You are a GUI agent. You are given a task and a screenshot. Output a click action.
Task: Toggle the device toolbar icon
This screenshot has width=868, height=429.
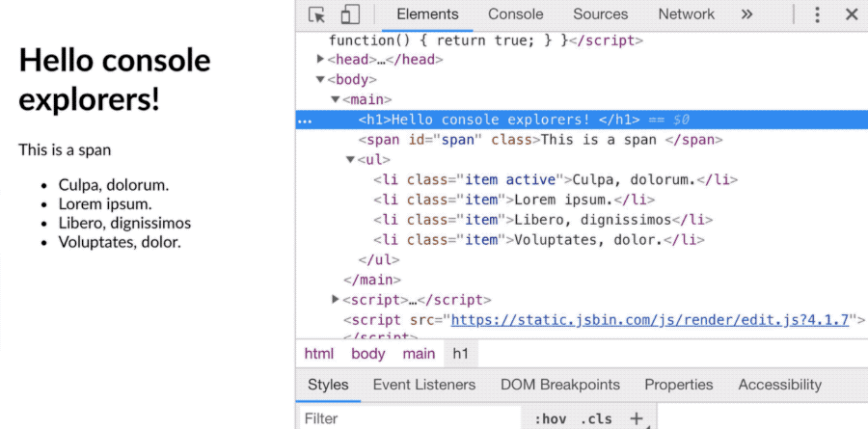pyautogui.click(x=349, y=14)
